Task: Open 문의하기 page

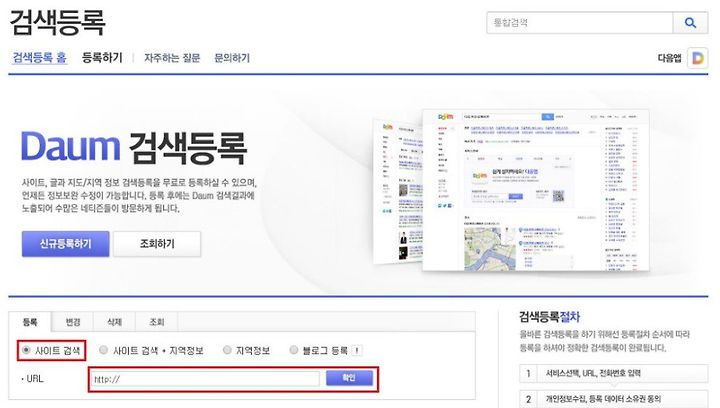Action: 232,58
